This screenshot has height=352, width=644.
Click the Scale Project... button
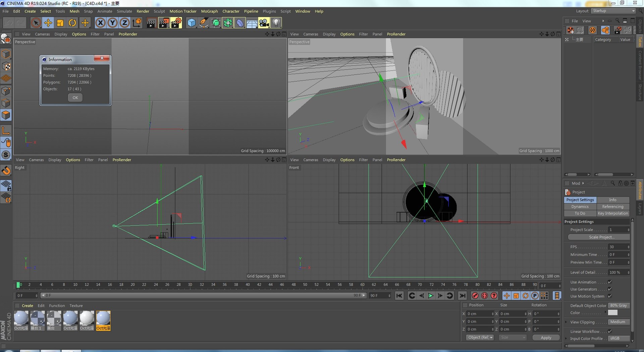[599, 237]
